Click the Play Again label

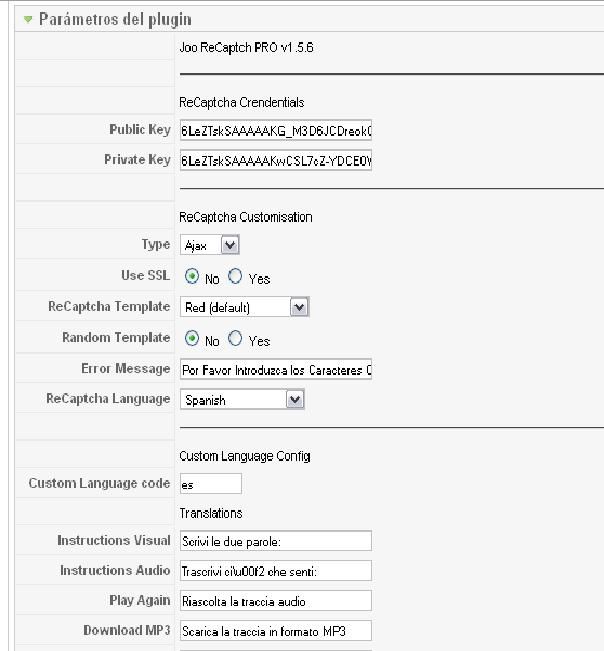(140, 600)
